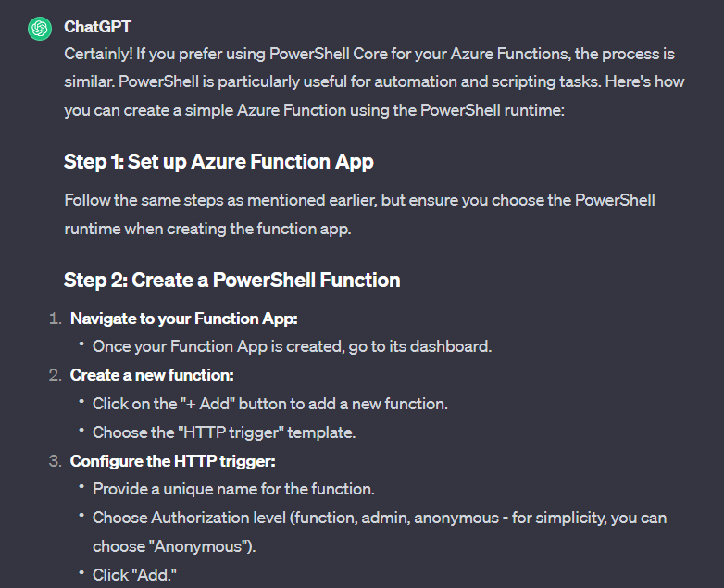Click the ChatGPT sender name label
Screen dimensions: 724x588
point(97,27)
